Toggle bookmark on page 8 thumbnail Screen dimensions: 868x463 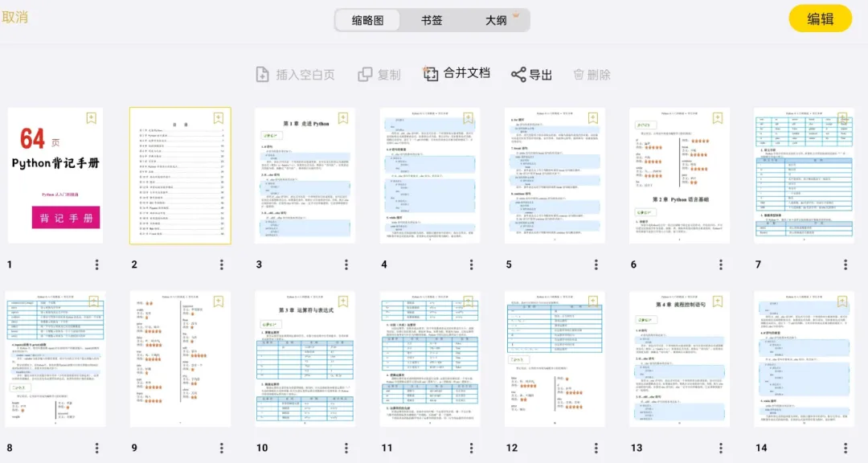tap(93, 301)
